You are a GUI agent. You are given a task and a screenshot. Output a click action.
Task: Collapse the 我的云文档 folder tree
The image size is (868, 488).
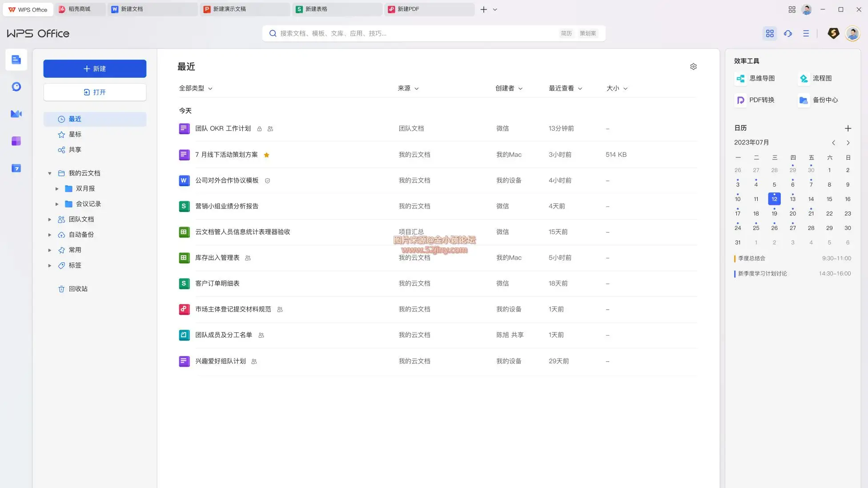point(50,173)
